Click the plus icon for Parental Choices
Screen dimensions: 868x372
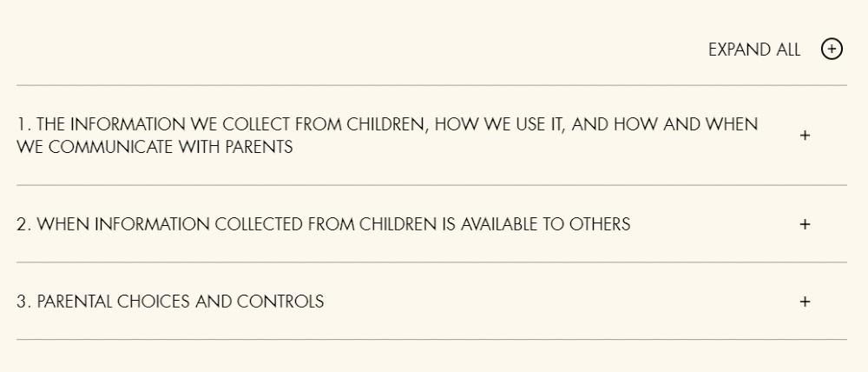(805, 302)
